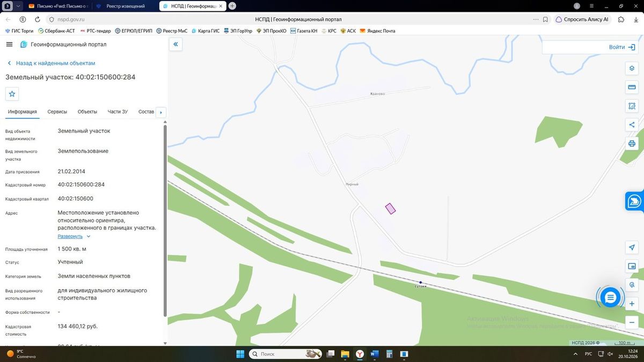Print the map with the printer icon
This screenshot has height=362, width=644.
click(632, 144)
